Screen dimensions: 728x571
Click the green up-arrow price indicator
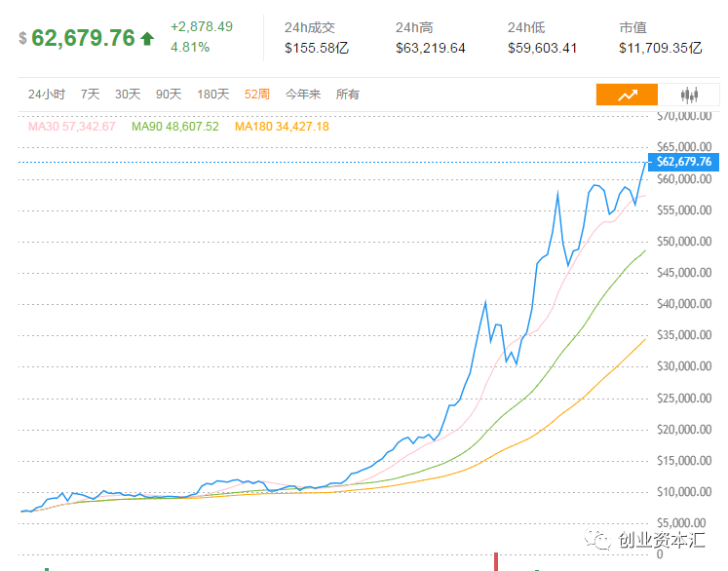[x=147, y=39]
